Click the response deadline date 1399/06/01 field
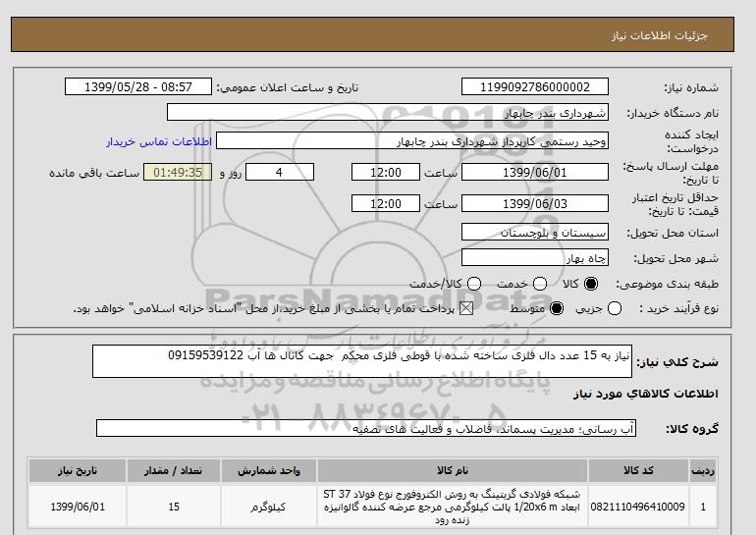This screenshot has height=535, width=756. (535, 172)
